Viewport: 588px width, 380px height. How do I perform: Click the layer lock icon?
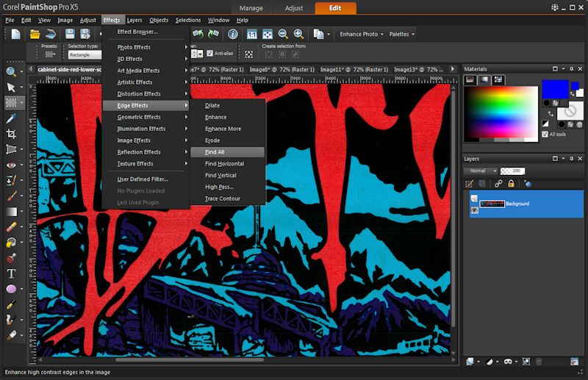click(510, 184)
